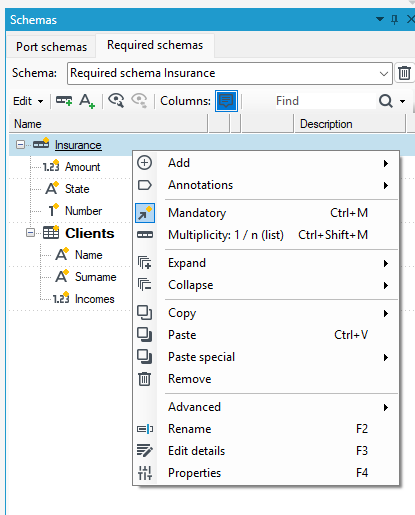
Task: Open the Schema combo box dropdown
Action: pos(384,73)
